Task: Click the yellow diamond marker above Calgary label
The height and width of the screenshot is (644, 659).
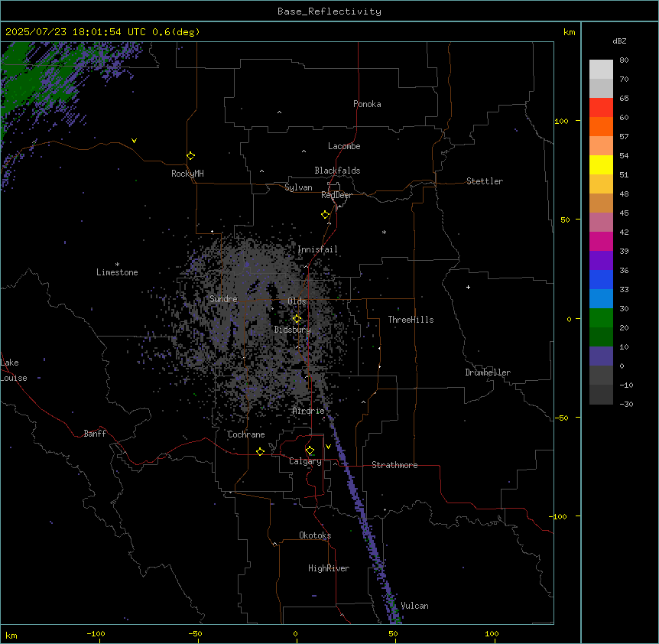Action: tap(310, 450)
